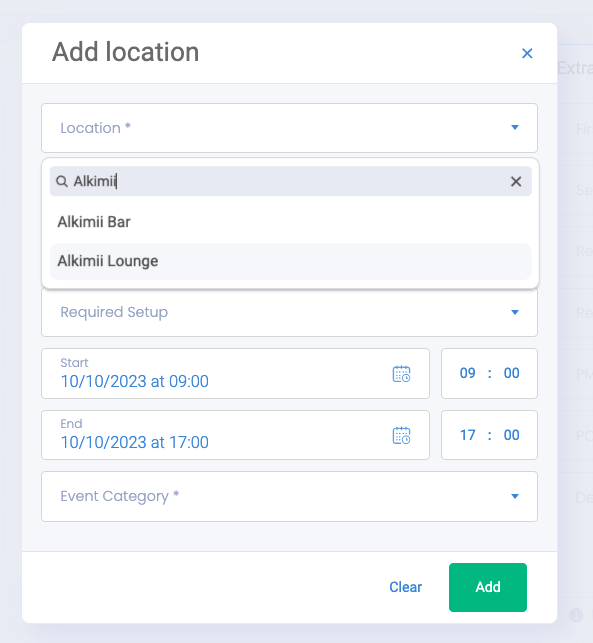Image resolution: width=593 pixels, height=643 pixels.
Task: Open the Start date calendar picker
Action: (401, 374)
